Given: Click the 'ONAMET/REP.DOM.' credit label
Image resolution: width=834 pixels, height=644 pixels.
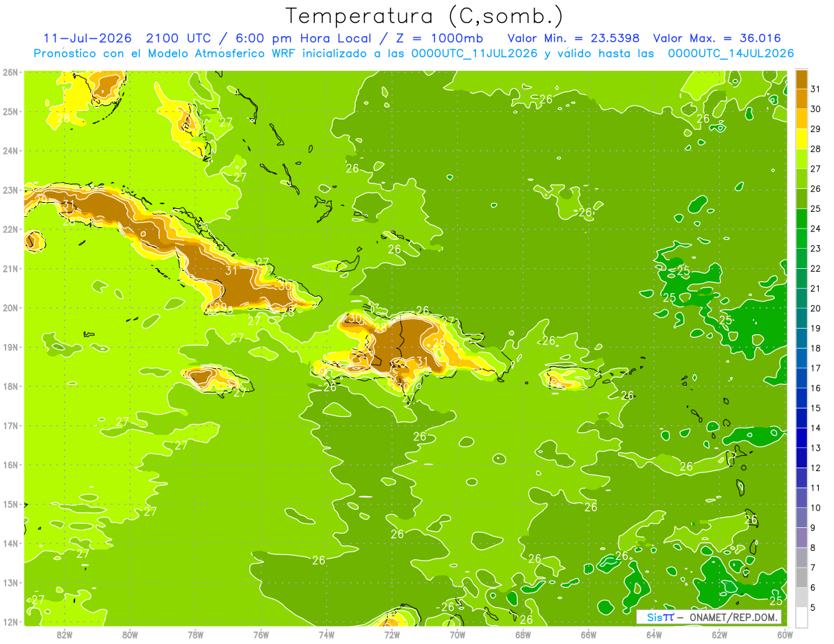Looking at the screenshot, I should [733, 617].
